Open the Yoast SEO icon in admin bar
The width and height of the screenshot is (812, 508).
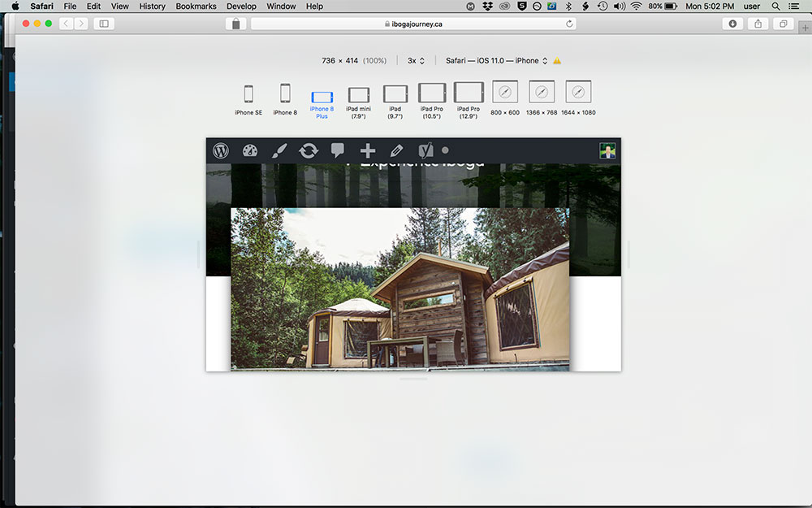(425, 150)
